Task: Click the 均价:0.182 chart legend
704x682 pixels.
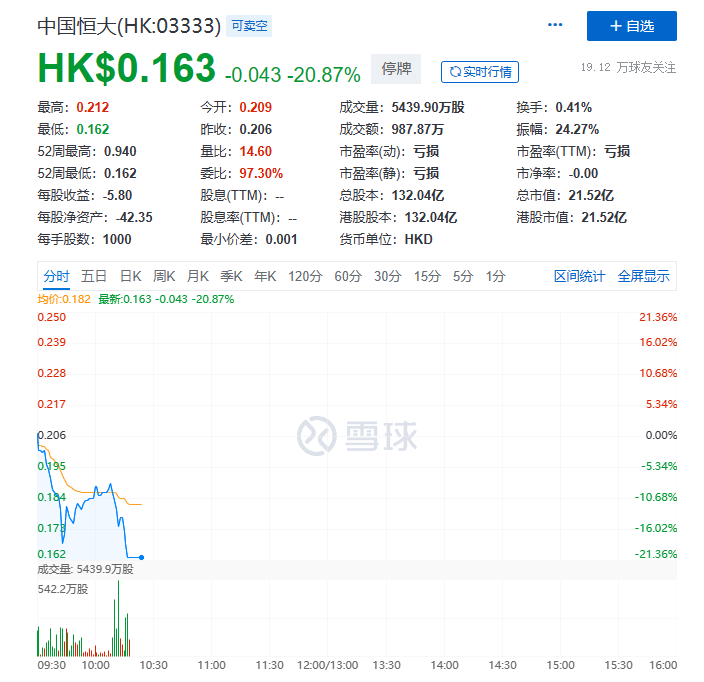Action: pyautogui.click(x=64, y=299)
